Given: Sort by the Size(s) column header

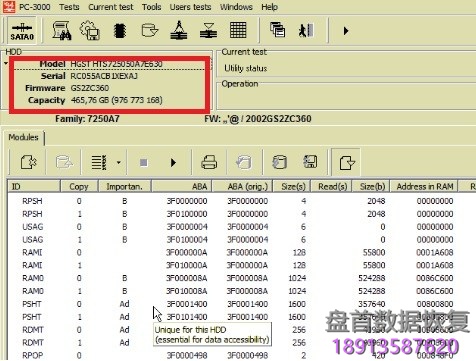Looking at the screenshot, I should [292, 186].
